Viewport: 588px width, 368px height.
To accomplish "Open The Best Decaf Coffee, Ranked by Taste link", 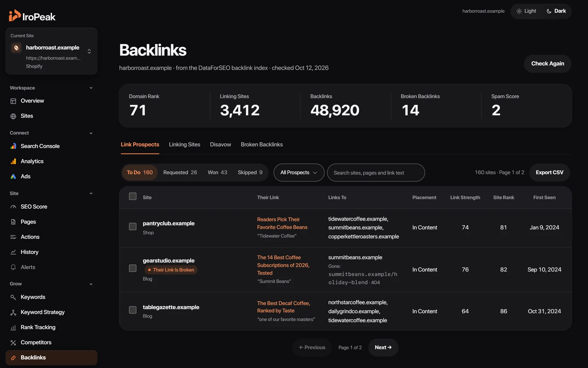I will coord(283,307).
